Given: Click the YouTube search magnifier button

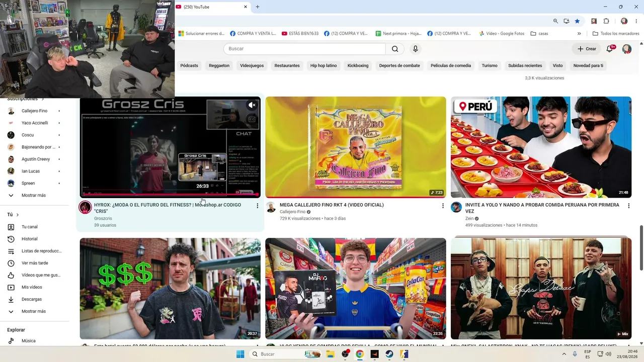Looking at the screenshot, I should pos(395,49).
